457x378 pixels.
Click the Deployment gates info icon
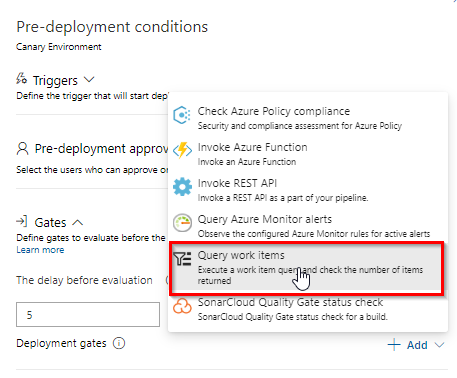[119, 343]
